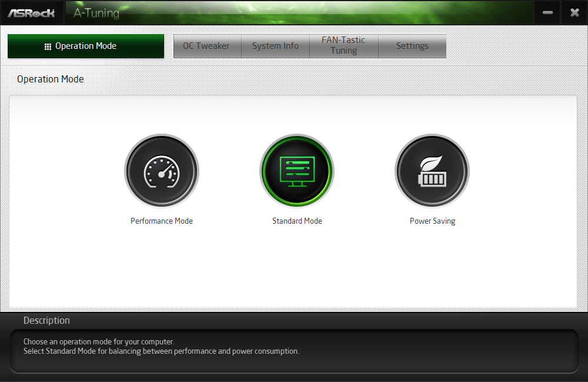Click the Operation Mode section heading
The image size is (588, 382).
click(50, 79)
